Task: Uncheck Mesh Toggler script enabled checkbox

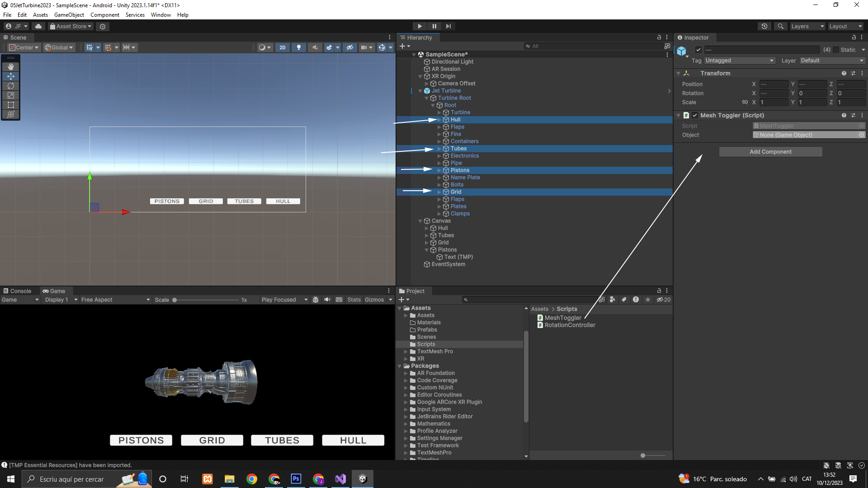Action: 695,115
